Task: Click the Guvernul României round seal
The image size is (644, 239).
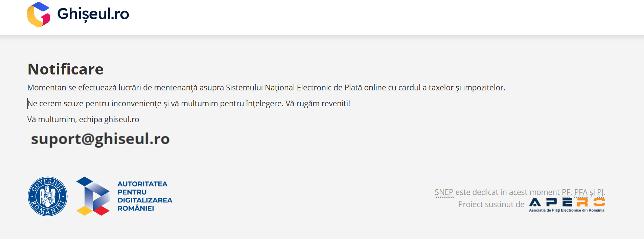Action: (x=48, y=196)
